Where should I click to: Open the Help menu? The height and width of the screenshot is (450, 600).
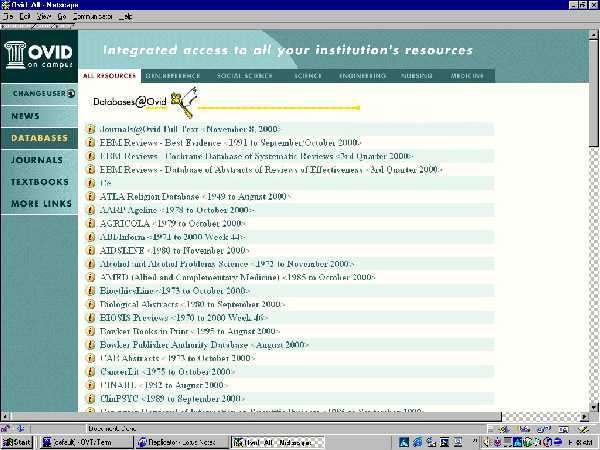[126, 16]
